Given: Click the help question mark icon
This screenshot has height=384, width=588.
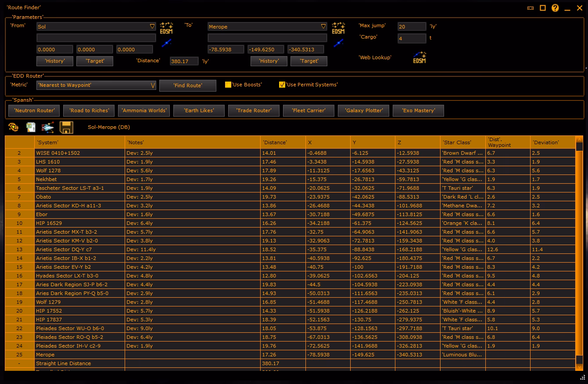Looking at the screenshot, I should coord(555,8).
